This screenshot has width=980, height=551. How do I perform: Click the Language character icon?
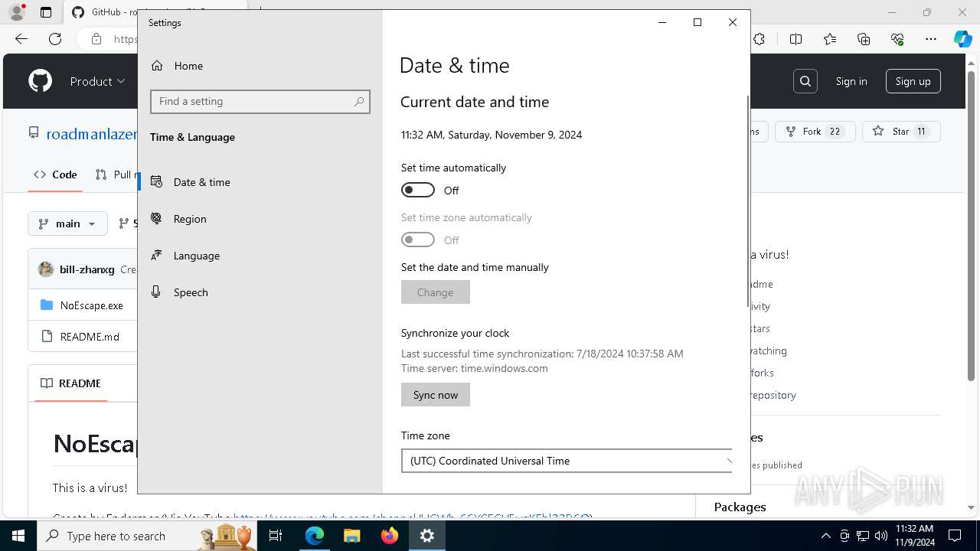coord(156,256)
